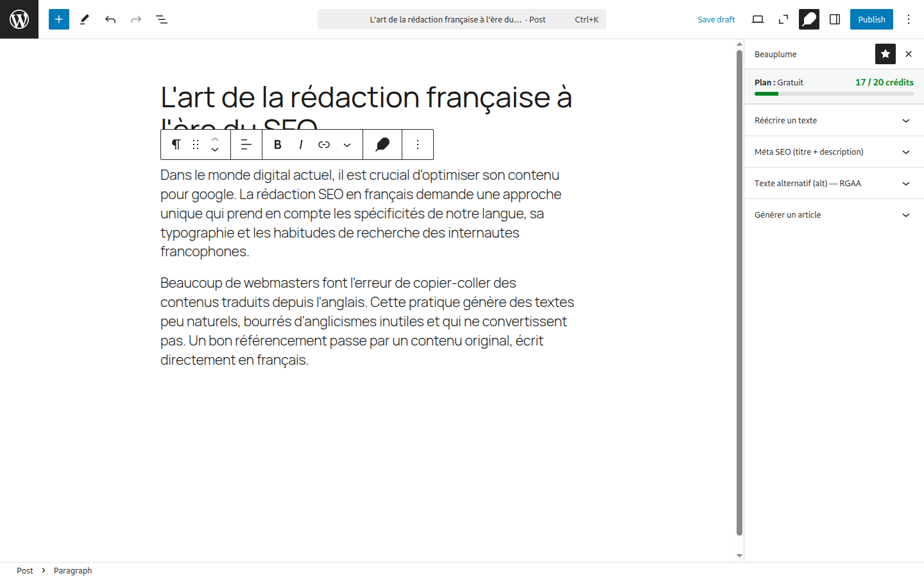Open the more rich text controls dropdown
The image size is (924, 578).
click(x=347, y=144)
